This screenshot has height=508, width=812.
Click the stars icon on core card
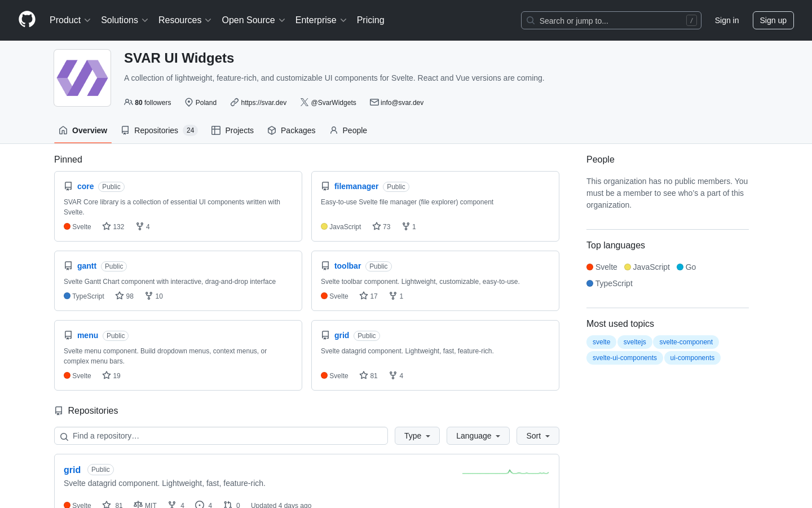[107, 226]
